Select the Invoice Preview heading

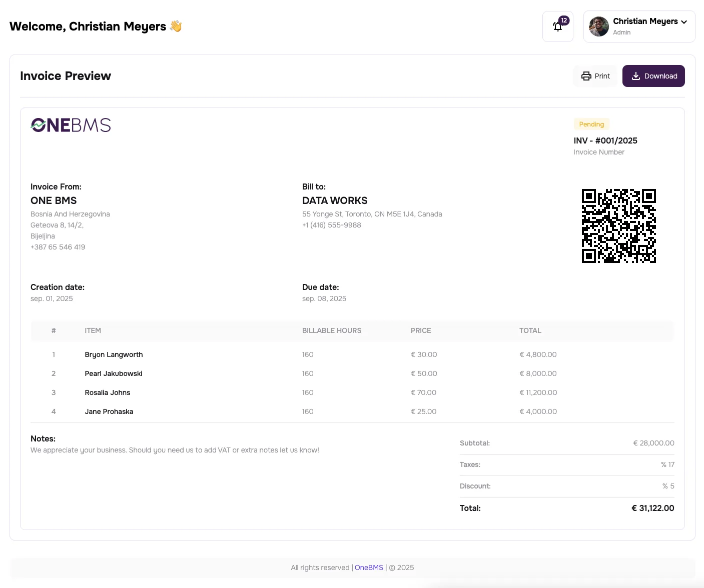click(65, 75)
